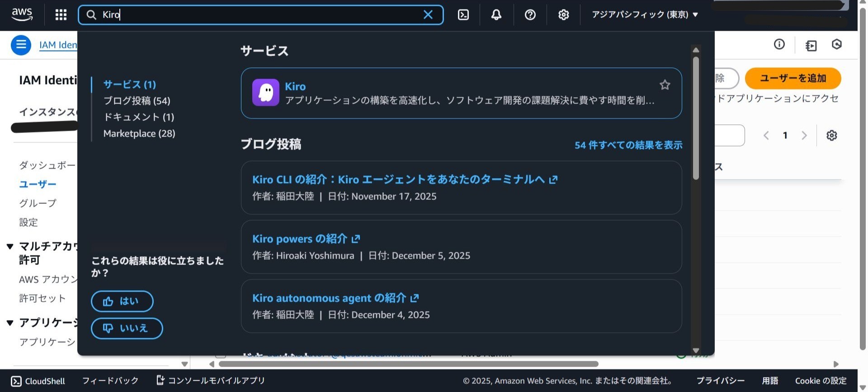Click the IAM Identity Center breadcrumb link
The image size is (868, 392).
coord(58,45)
